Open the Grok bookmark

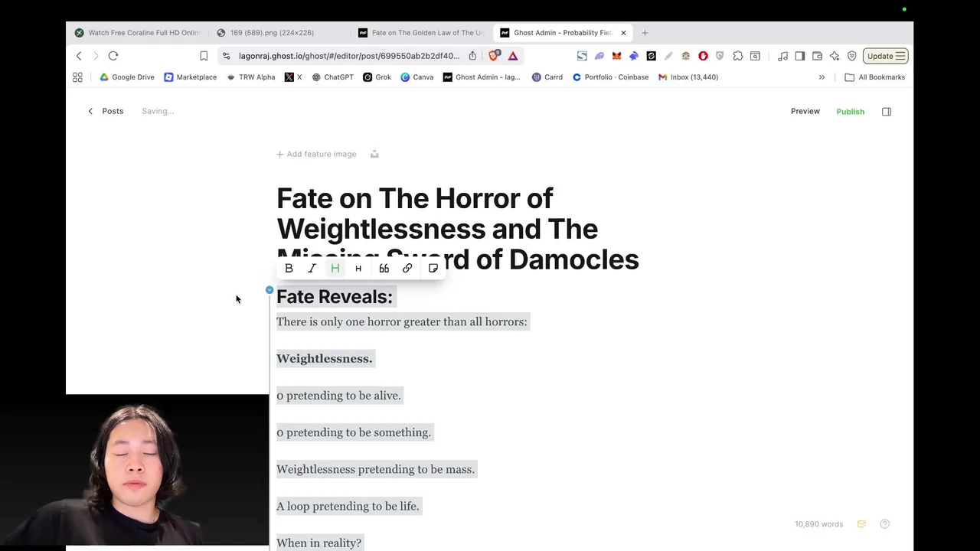(377, 77)
